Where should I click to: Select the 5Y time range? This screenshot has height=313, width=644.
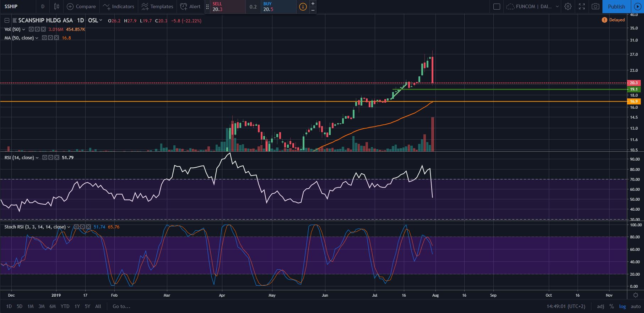point(87,306)
